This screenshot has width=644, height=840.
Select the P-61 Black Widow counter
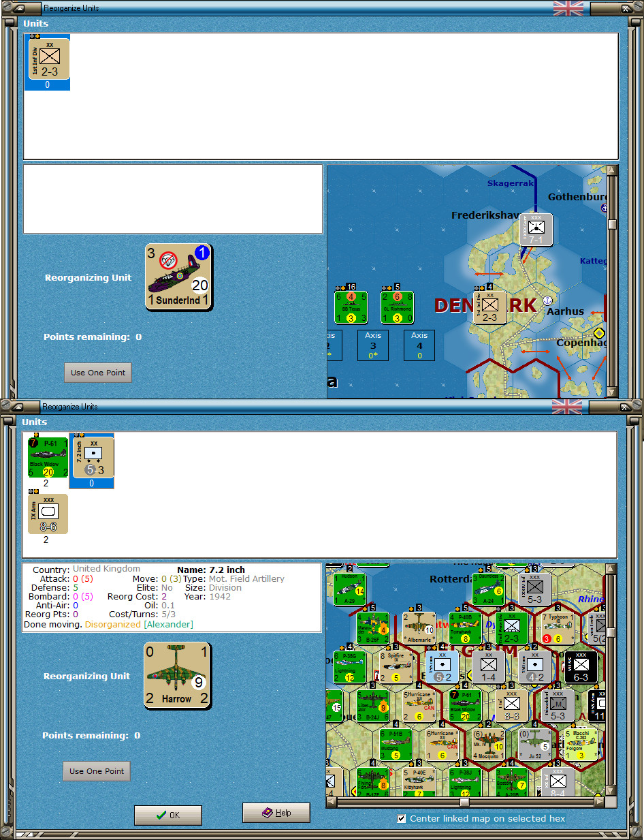47,458
